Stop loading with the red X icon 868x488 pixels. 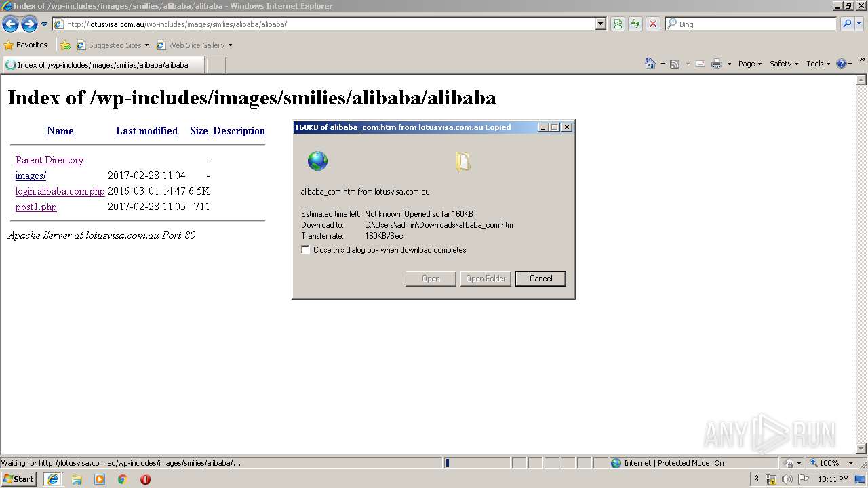(653, 24)
